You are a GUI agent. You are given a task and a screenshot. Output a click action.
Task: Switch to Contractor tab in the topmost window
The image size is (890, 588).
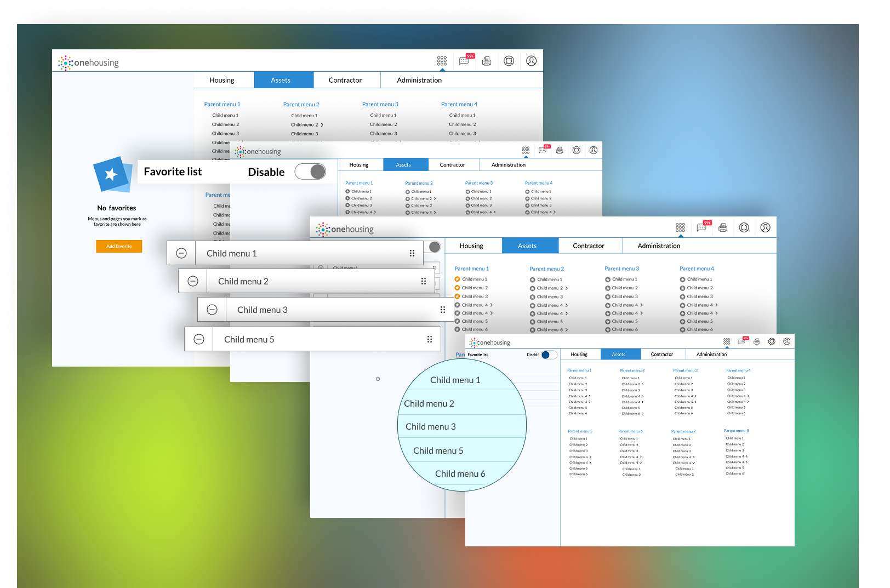click(x=345, y=80)
